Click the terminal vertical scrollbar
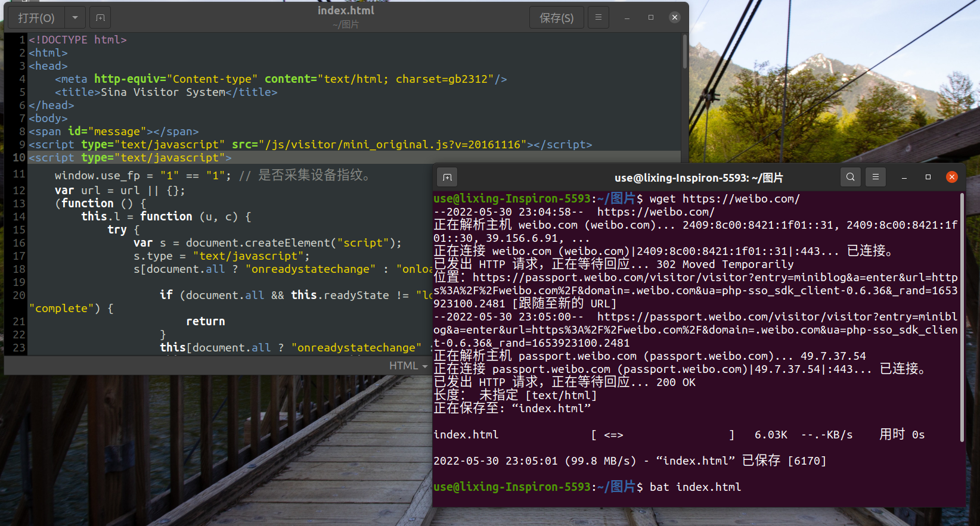The width and height of the screenshot is (980, 526). [962, 316]
